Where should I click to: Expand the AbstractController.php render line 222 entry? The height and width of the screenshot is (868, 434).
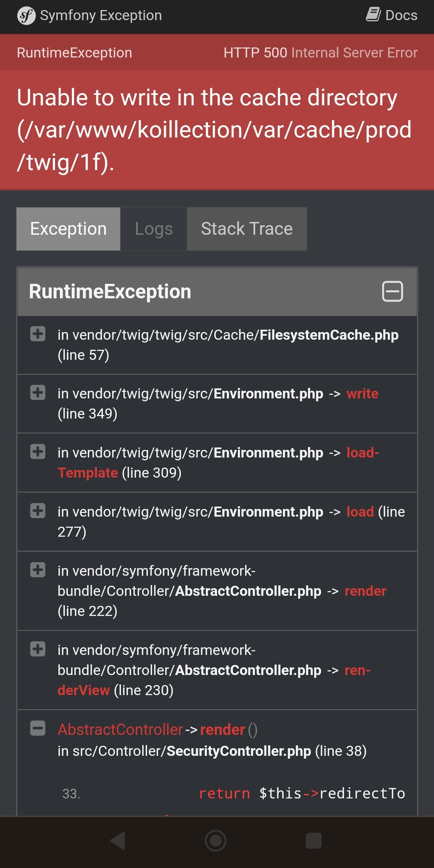[38, 570]
